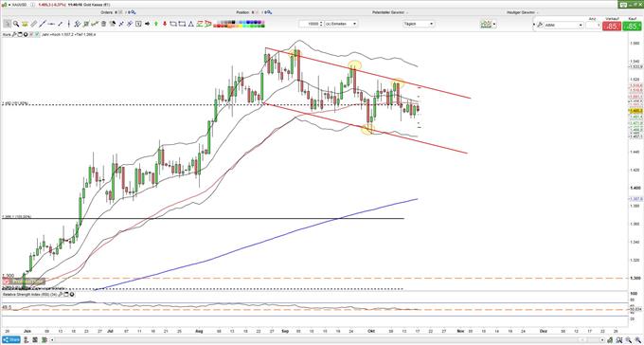644x345 pixels.
Task: Click the red Verkauf sell button
Action: tap(613, 26)
